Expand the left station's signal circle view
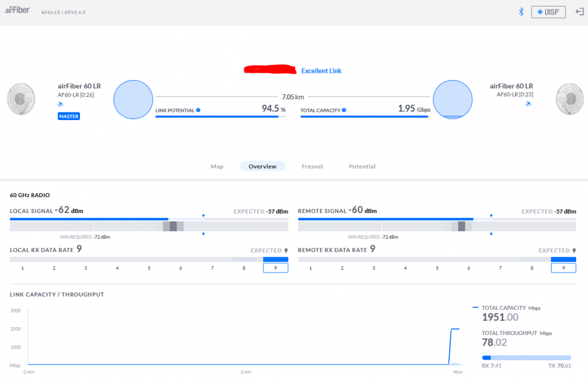Viewport: 588px width, 379px height. [133, 99]
